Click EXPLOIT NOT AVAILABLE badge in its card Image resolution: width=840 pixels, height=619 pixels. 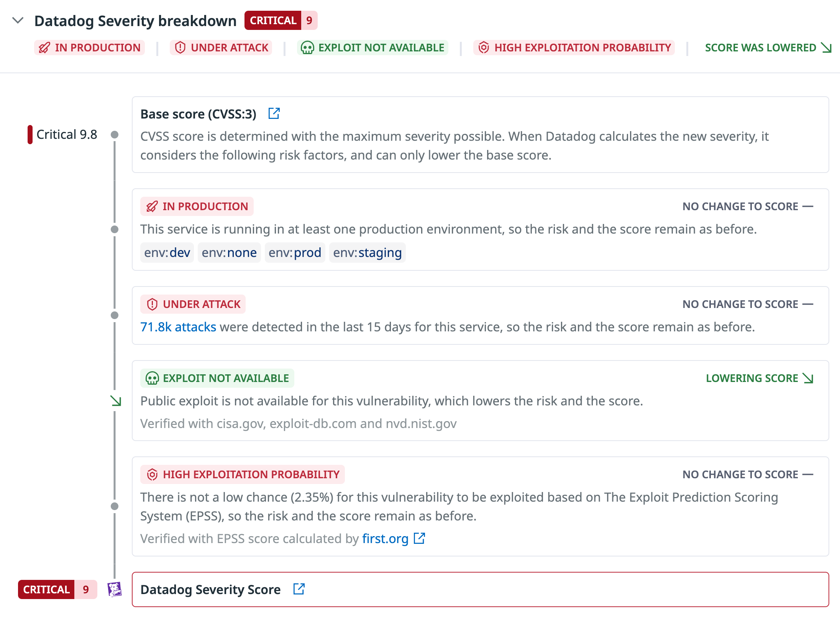217,378
